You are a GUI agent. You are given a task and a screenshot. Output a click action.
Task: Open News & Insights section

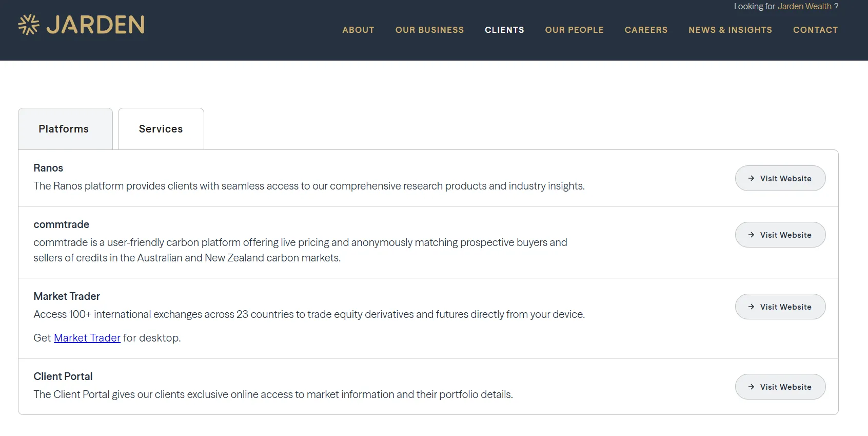tap(730, 30)
